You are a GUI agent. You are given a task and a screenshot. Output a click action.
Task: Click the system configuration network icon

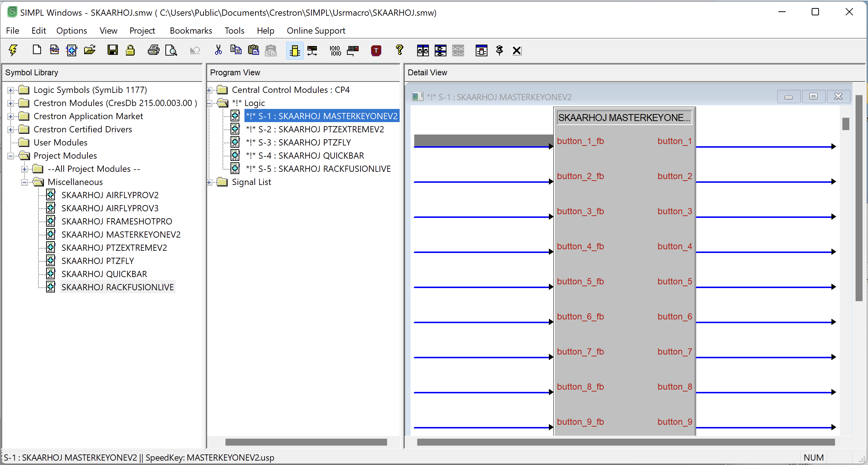[x=312, y=50]
